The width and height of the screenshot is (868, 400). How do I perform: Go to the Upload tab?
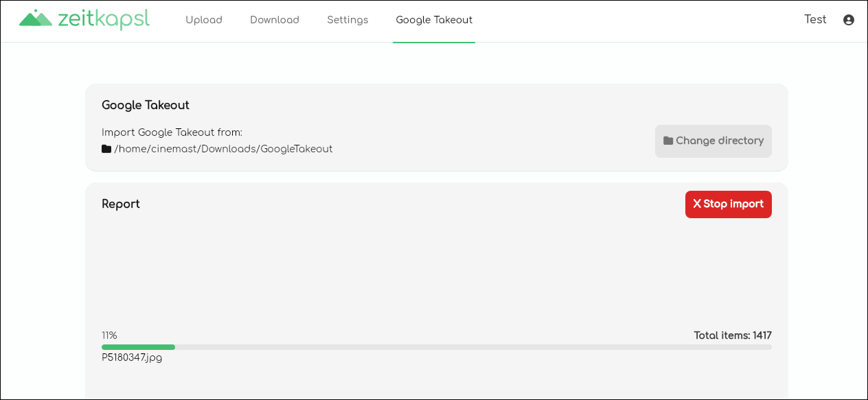tap(204, 20)
